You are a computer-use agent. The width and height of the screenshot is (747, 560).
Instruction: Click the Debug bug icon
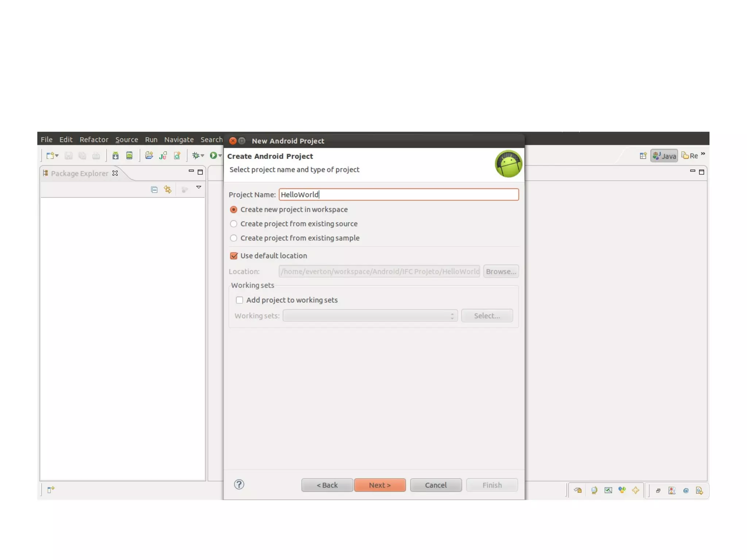coord(196,156)
